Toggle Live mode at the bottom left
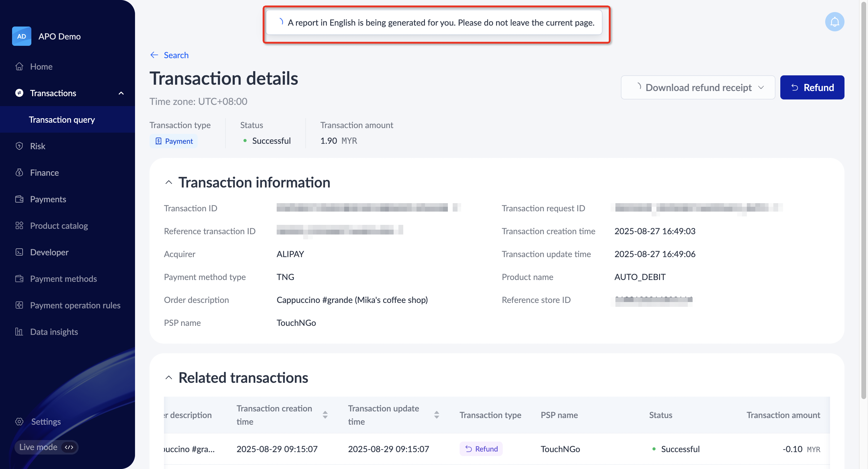Image resolution: width=868 pixels, height=469 pixels. (x=46, y=447)
